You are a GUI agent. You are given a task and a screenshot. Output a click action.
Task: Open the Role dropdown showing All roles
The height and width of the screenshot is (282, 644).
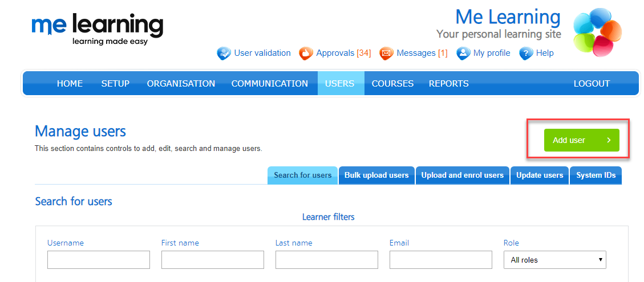click(x=555, y=260)
